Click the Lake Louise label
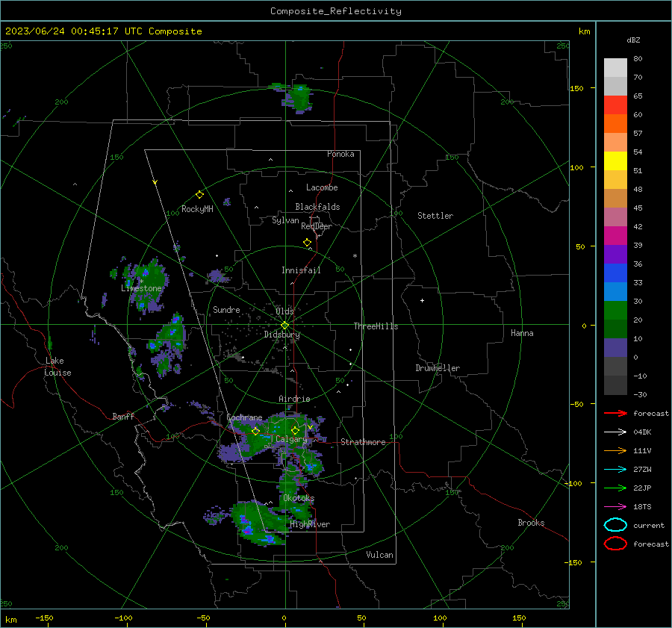 (57, 367)
